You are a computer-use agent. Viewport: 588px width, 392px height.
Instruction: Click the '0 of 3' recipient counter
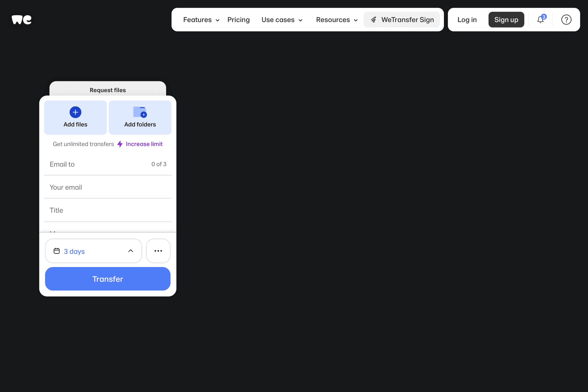tap(159, 164)
